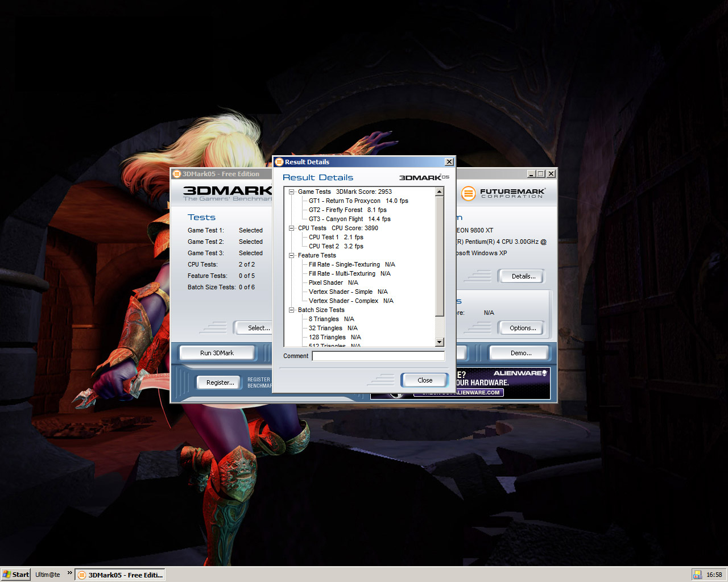This screenshot has width=728, height=582.
Task: Click Run 3DMark in main window
Action: click(x=217, y=353)
